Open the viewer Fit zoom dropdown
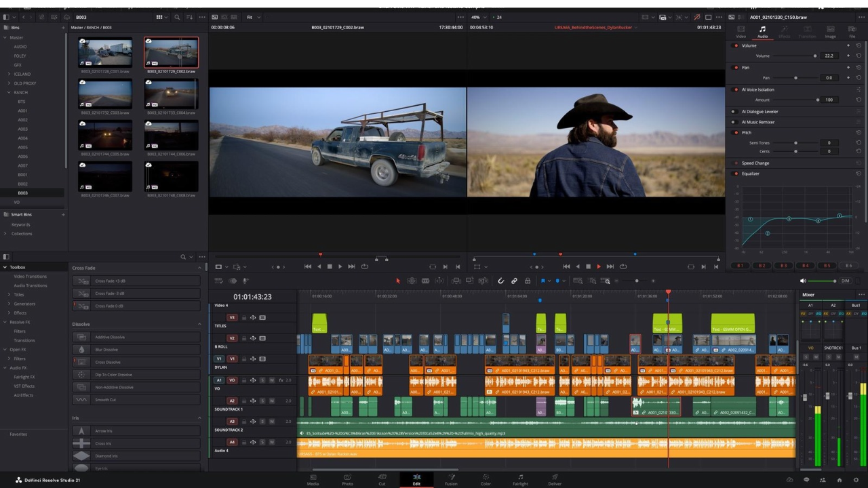The height and width of the screenshot is (488, 868). click(253, 17)
